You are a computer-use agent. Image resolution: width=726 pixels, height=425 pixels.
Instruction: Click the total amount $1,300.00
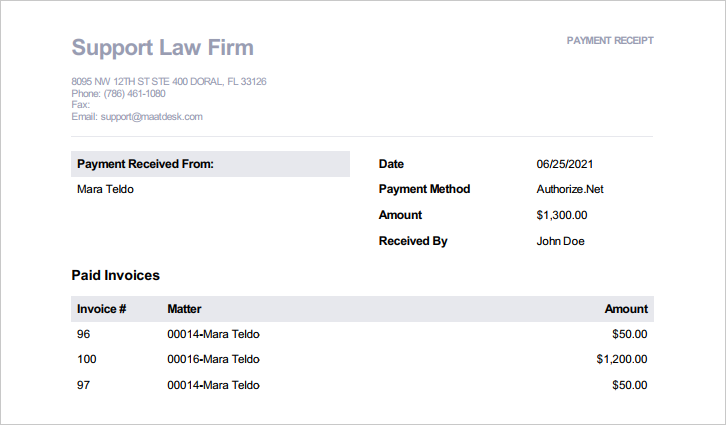(x=562, y=215)
